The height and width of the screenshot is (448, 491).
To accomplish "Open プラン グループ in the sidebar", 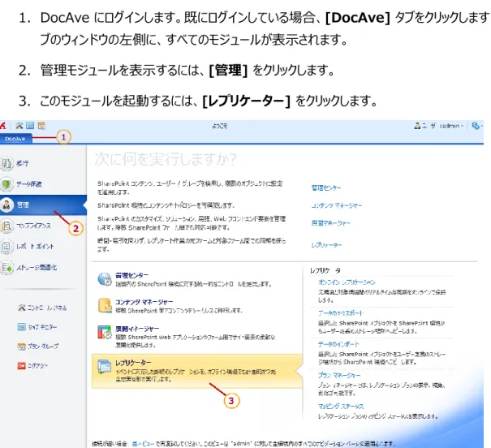I will click(38, 347).
